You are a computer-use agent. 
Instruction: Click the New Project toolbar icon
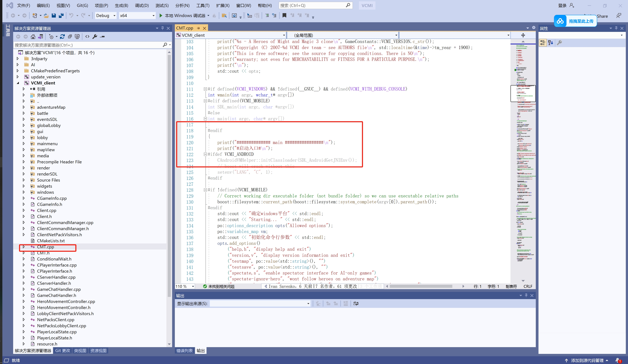click(x=35, y=16)
